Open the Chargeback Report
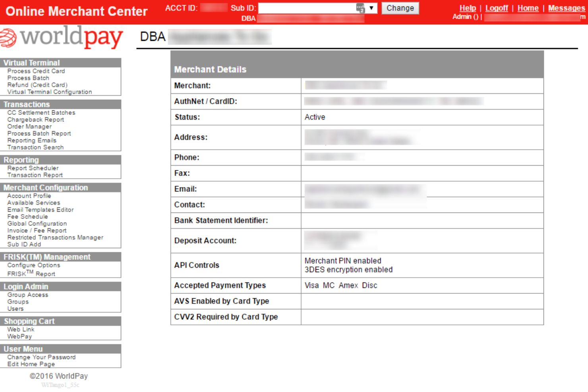Image resolution: width=588 pixels, height=392 pixels. tap(36, 120)
